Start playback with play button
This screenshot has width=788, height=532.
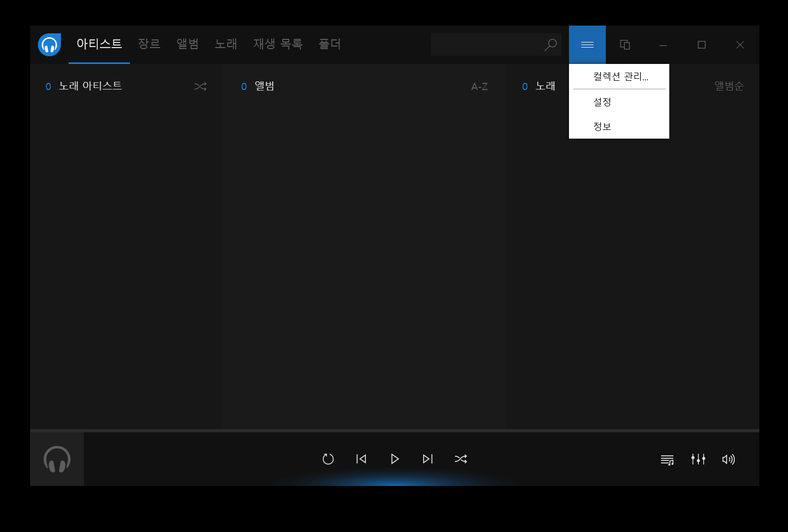(x=395, y=459)
